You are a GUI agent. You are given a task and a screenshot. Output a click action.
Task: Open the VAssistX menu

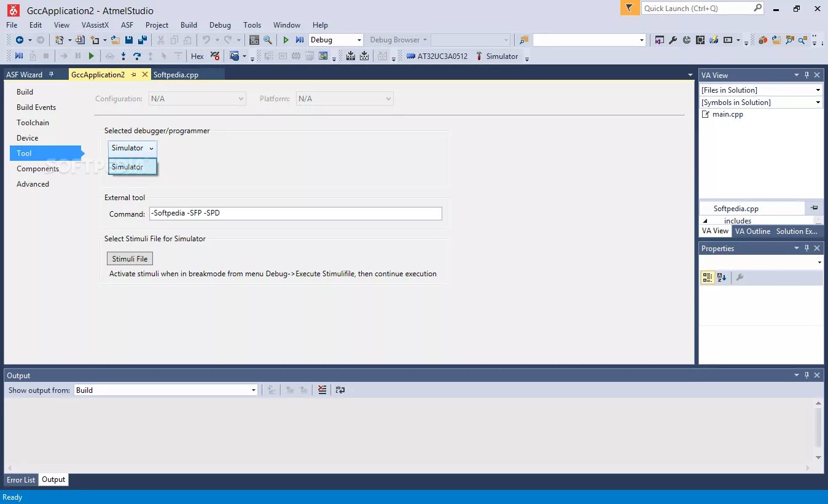click(x=95, y=25)
